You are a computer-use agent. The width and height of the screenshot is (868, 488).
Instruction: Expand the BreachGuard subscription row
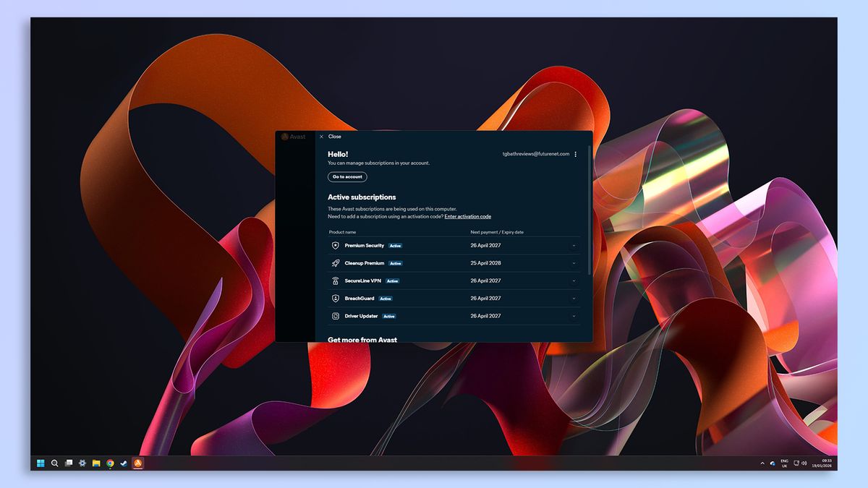(x=574, y=298)
